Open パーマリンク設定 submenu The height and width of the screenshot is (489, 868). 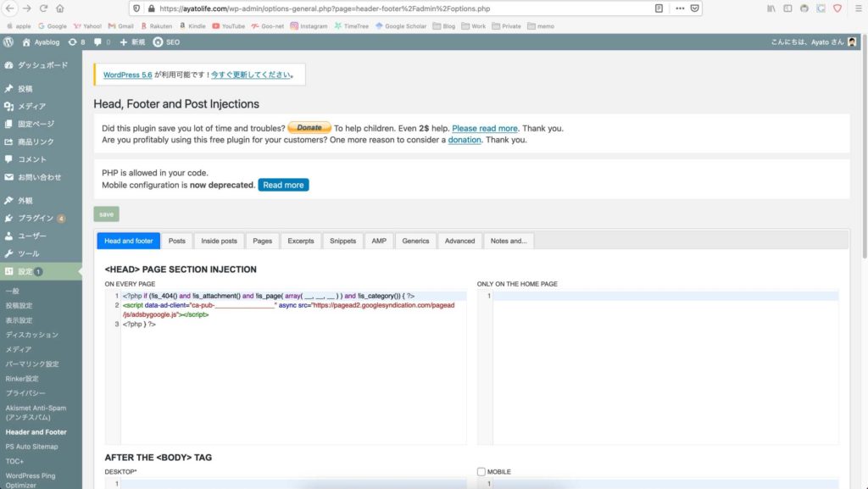click(x=32, y=364)
